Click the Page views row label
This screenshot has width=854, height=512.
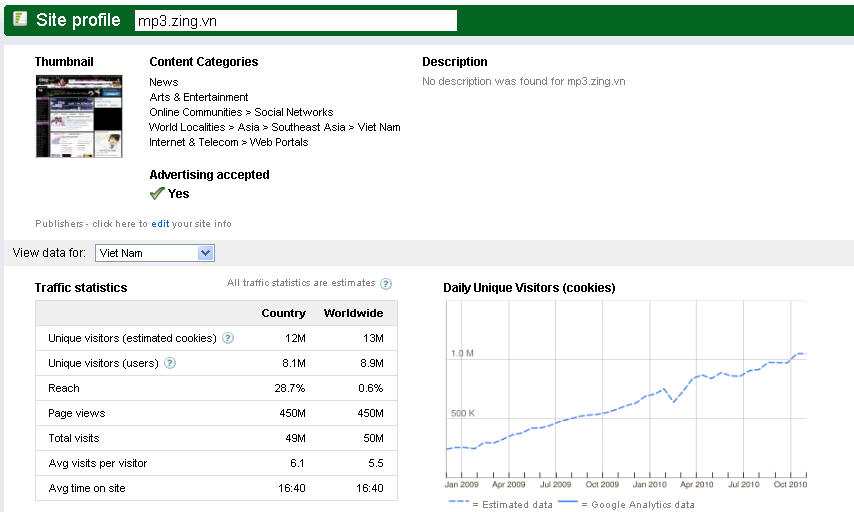77,413
